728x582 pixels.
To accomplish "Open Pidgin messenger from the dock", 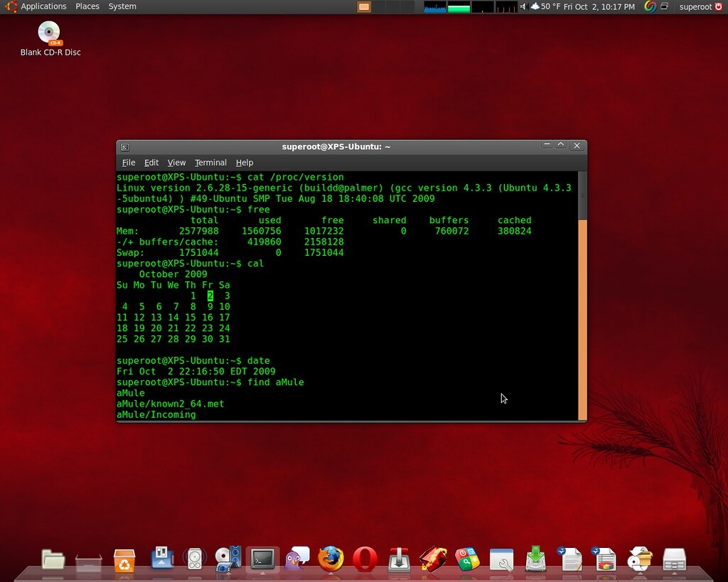I will [x=297, y=559].
